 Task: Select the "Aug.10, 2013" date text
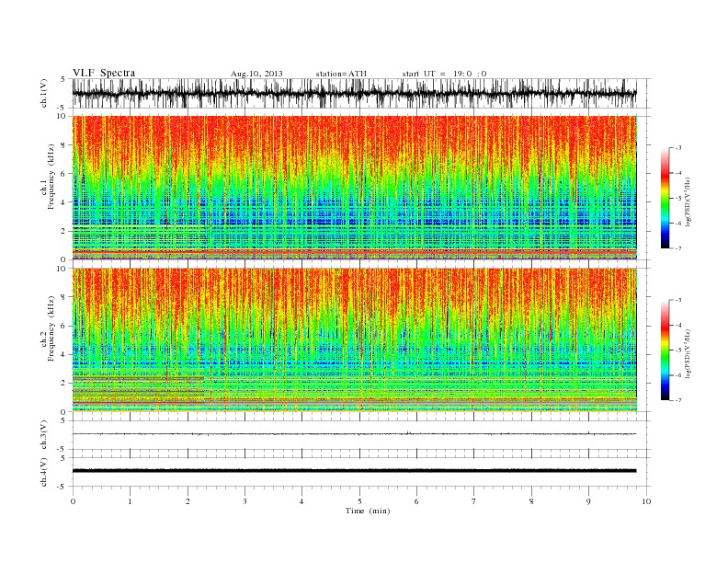(256, 74)
